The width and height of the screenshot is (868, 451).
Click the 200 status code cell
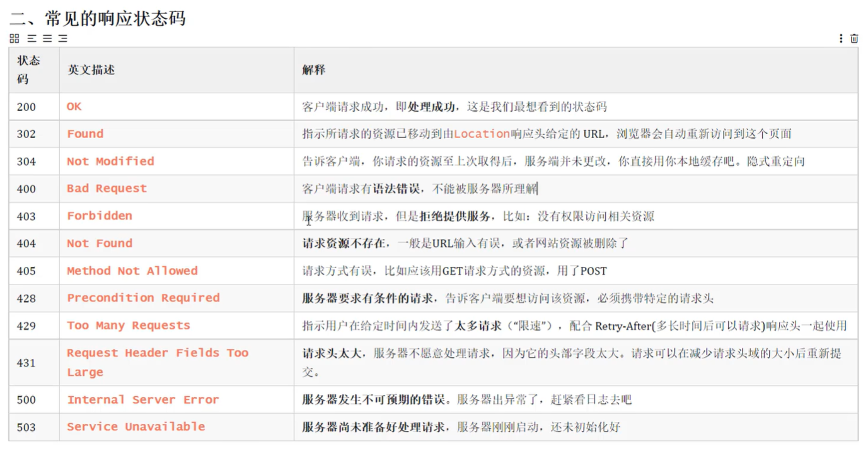(26, 107)
